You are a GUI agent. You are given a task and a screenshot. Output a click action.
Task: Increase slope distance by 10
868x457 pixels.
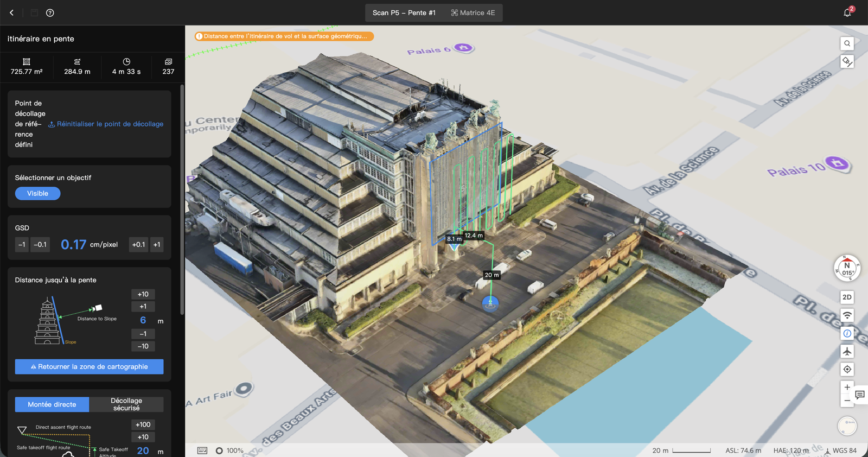point(143,294)
